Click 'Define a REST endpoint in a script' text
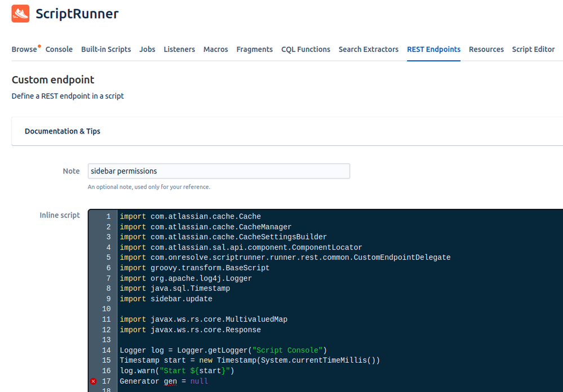 pos(68,96)
